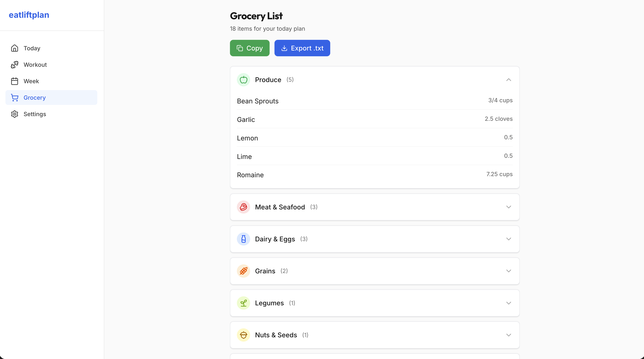Screen dimensions: 644x359
Task: Click the green sprout Legumes icon
Action: (x=243, y=303)
